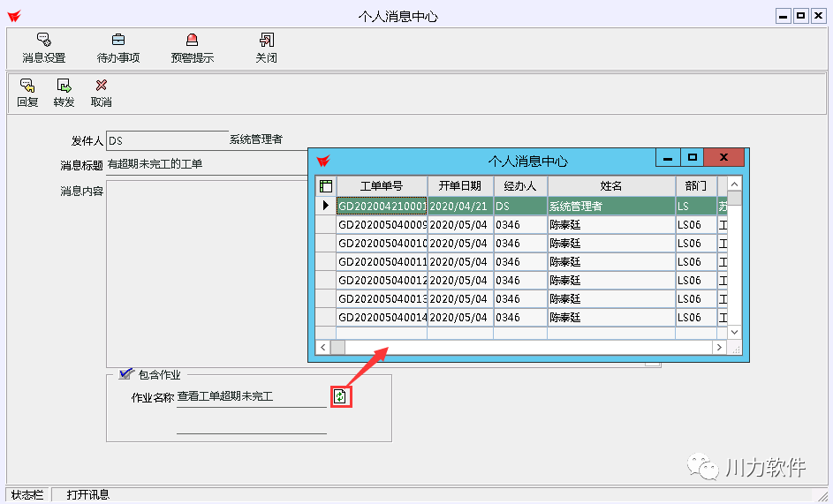Open 预警提示 alert notifications
The image size is (833, 504).
(192, 48)
